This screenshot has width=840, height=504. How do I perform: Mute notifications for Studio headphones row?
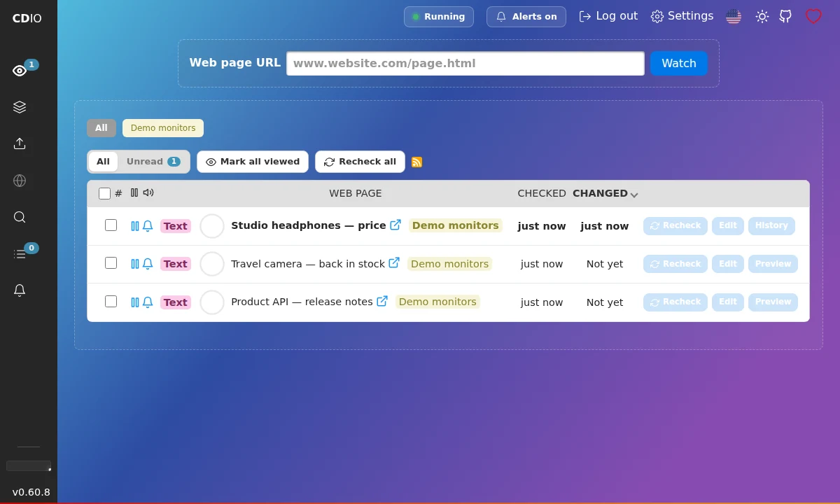point(148,226)
